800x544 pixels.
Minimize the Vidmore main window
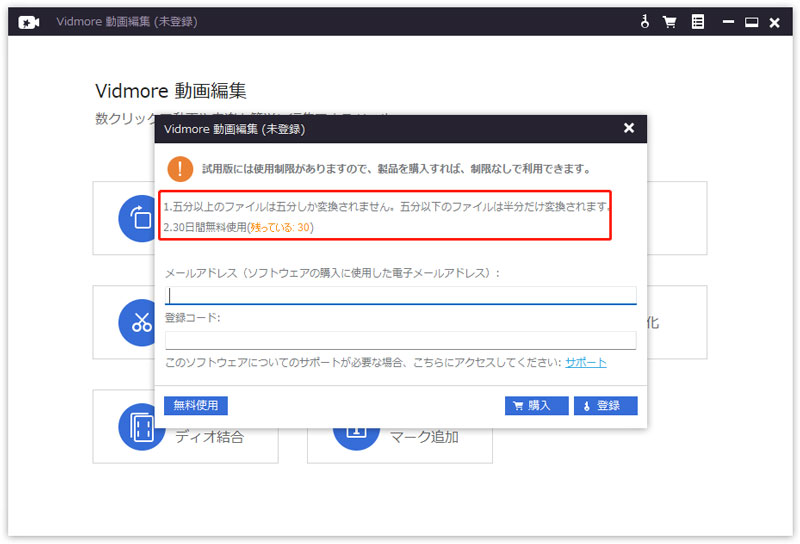click(728, 22)
